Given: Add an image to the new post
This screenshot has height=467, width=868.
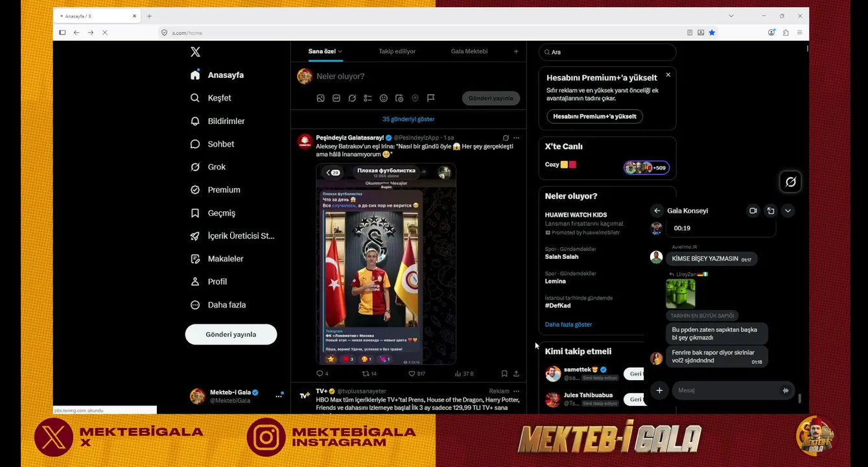Looking at the screenshot, I should (x=320, y=98).
